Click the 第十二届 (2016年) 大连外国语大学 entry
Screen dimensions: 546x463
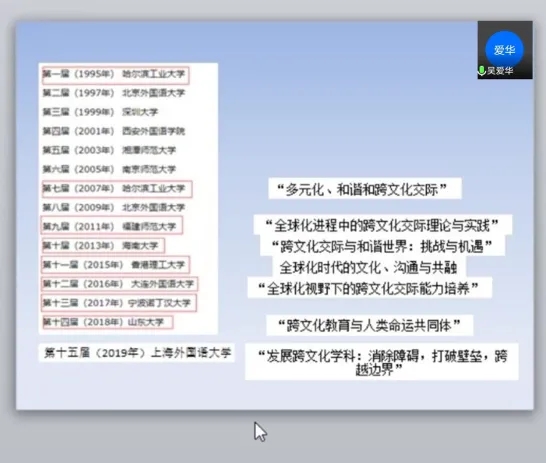(x=119, y=284)
